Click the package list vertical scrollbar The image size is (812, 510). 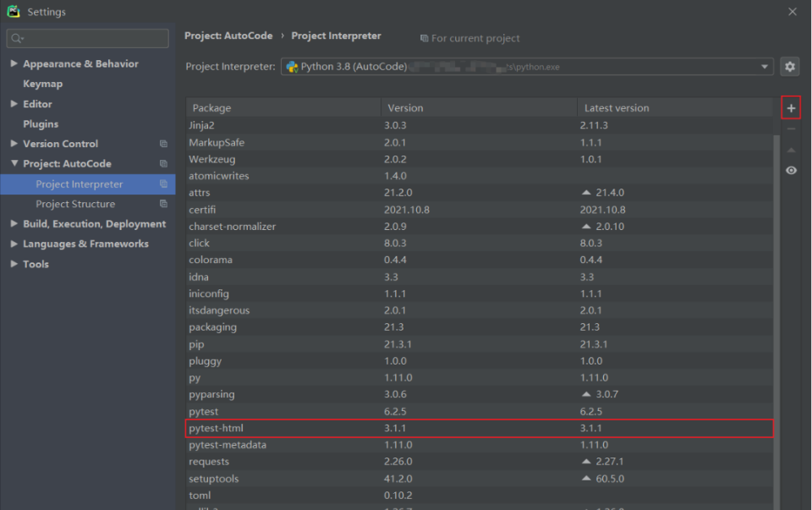[776, 321]
